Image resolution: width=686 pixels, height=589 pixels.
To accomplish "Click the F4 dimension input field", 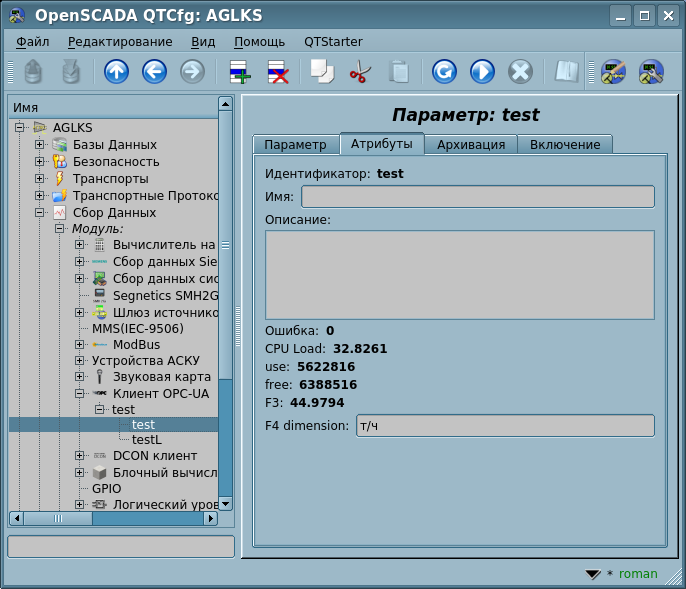I will point(504,426).
